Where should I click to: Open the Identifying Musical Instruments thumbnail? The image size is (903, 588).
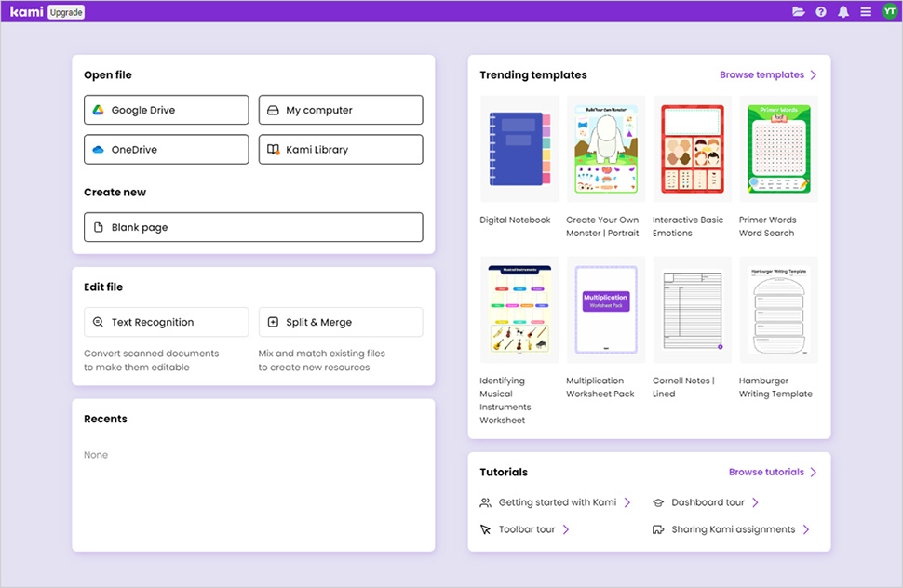pos(519,310)
